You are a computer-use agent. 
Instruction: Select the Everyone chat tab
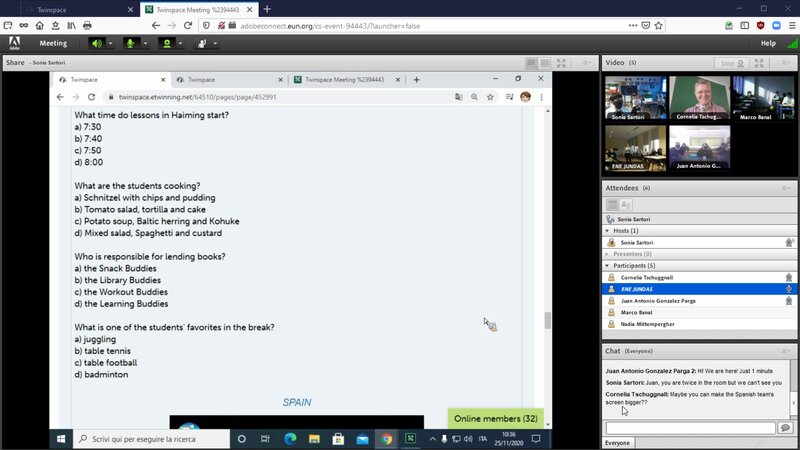(617, 443)
